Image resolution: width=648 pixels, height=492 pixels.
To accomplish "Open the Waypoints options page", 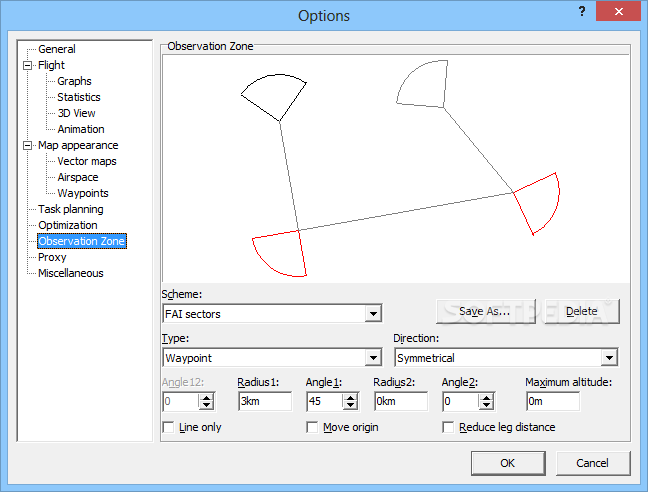I will pos(83,193).
